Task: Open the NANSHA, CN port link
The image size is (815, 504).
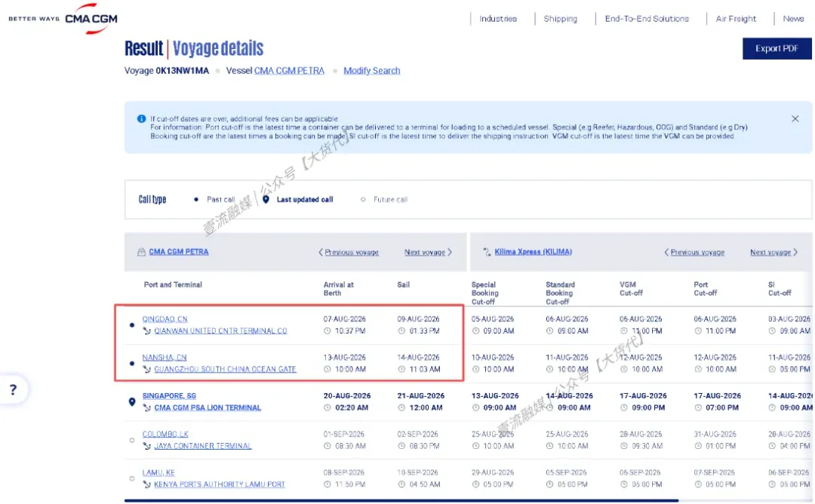Action: pyautogui.click(x=165, y=358)
